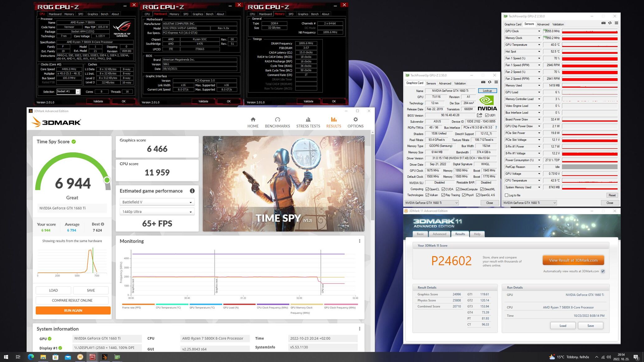
Task: Toggle the Ray Tracing checkbox
Action: pos(443,195)
